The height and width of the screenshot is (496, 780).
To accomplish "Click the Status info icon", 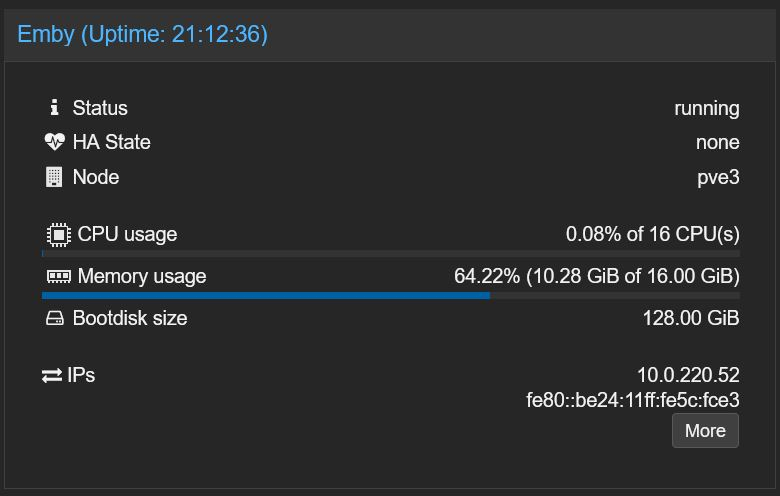I will coord(54,107).
